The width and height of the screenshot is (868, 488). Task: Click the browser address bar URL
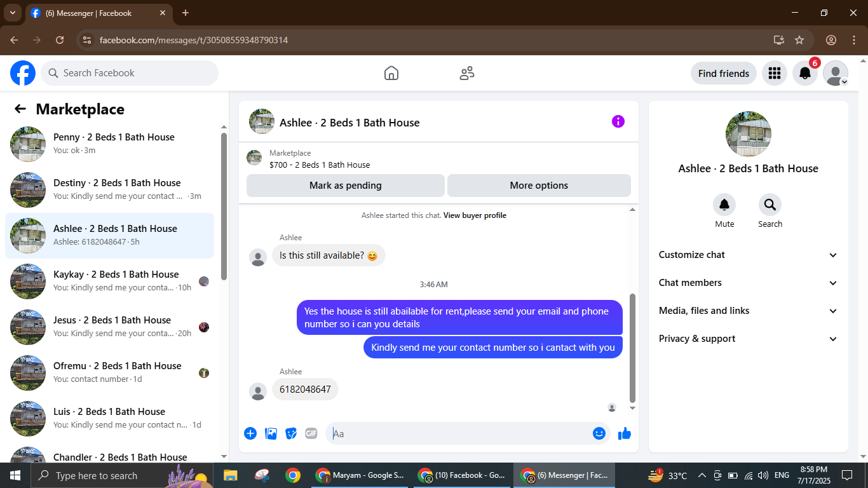(194, 40)
